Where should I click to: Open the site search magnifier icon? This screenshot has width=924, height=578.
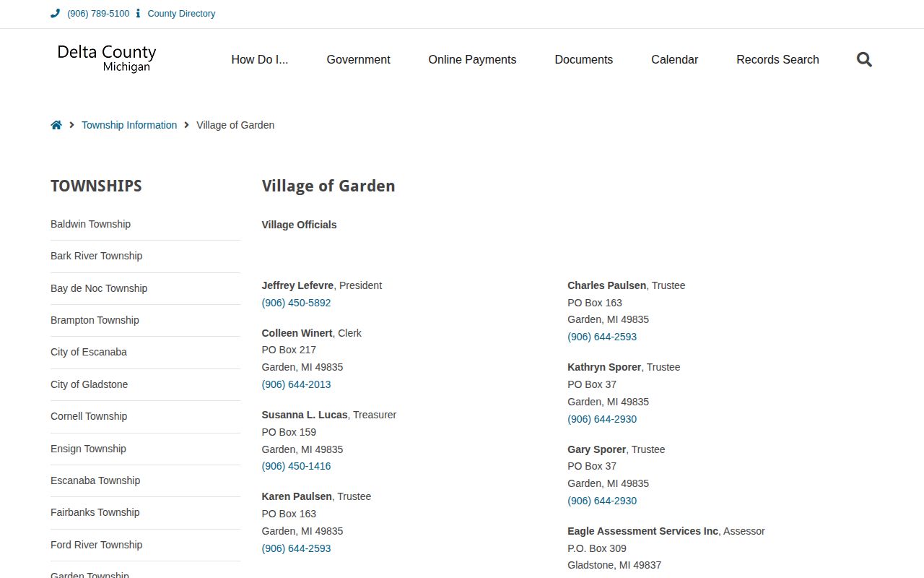tap(864, 60)
